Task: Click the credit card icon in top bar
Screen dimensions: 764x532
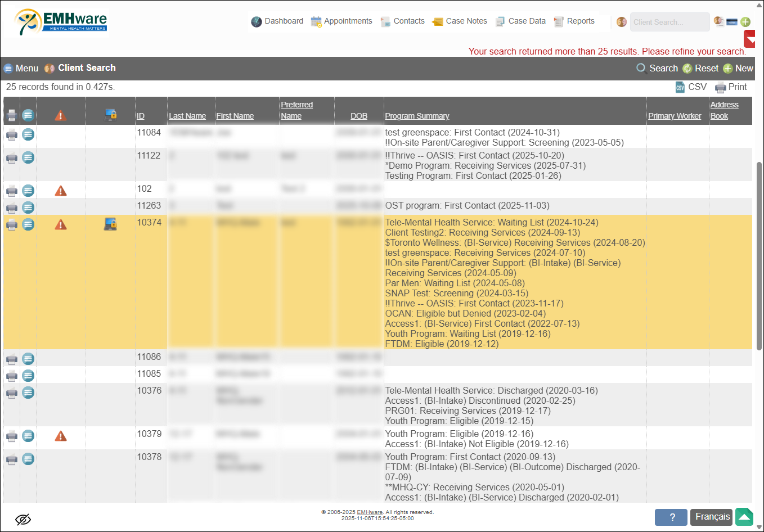Action: (732, 22)
